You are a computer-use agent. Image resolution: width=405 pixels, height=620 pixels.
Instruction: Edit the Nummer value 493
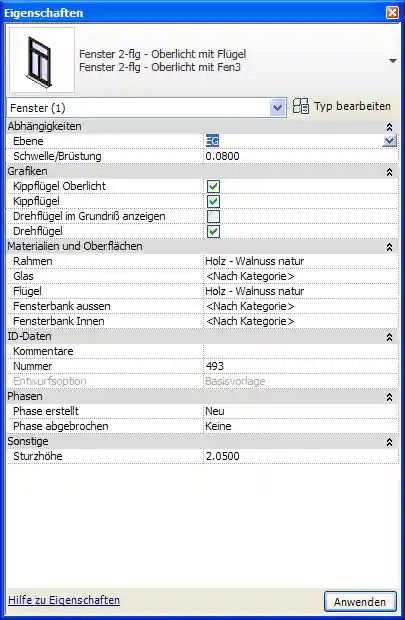pos(301,366)
